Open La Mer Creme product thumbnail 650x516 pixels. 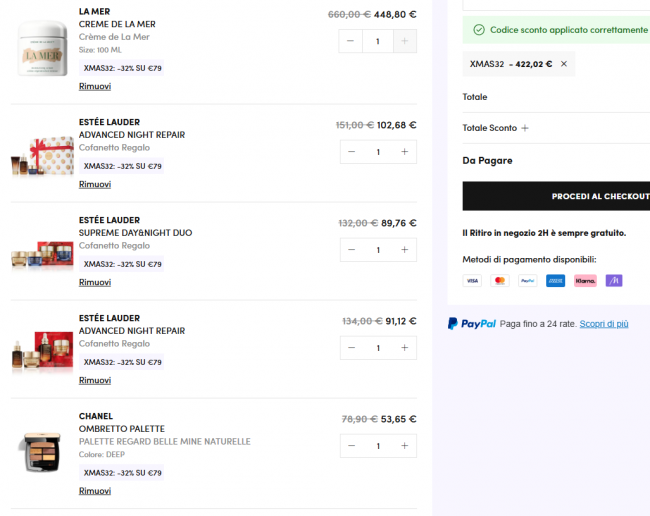coord(42,48)
